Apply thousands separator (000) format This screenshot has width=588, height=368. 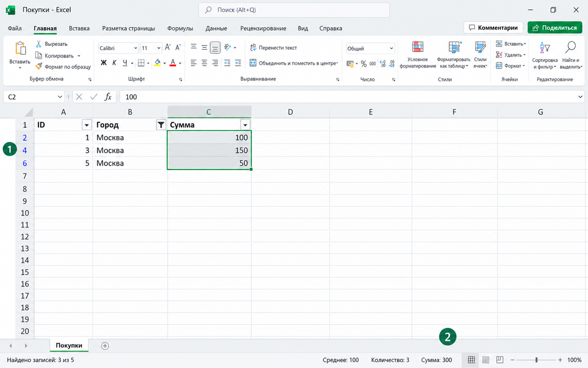373,63
